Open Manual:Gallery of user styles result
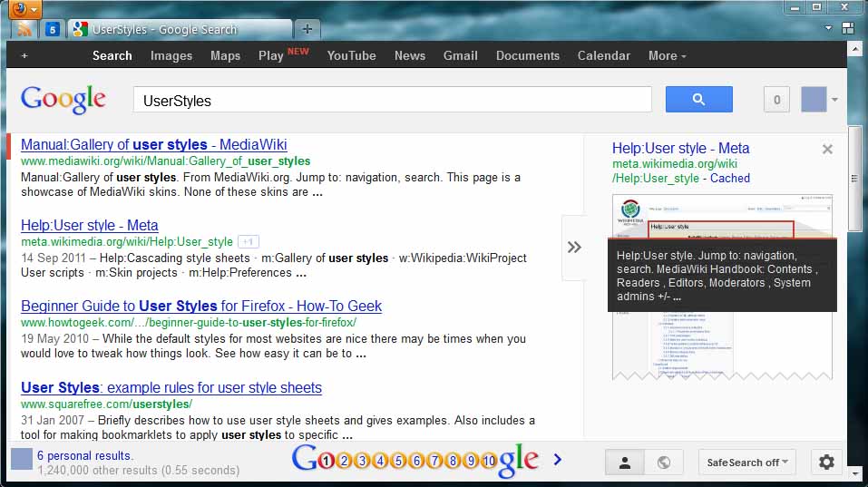This screenshot has width=868, height=487. pyautogui.click(x=154, y=145)
